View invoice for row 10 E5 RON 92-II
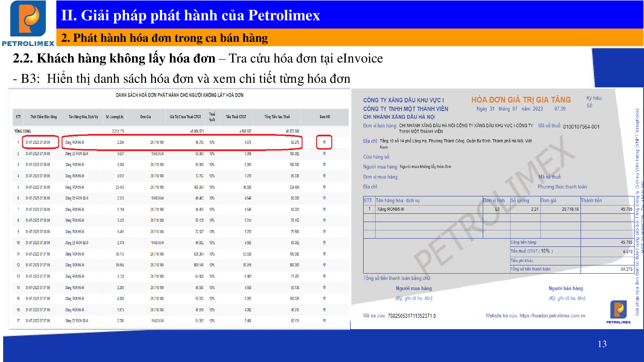Screen dimensions: 644x362 tap(324, 242)
